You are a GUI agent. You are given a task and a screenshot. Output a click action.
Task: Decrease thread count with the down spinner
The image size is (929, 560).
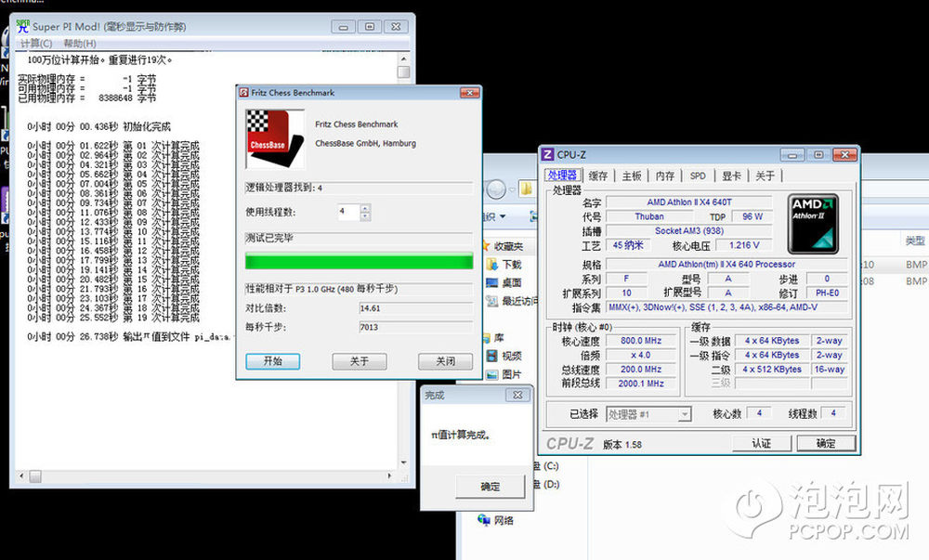click(x=365, y=216)
